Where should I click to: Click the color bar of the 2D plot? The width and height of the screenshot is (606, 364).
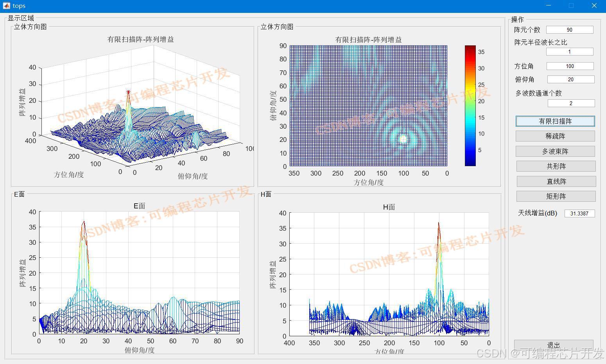(x=470, y=106)
